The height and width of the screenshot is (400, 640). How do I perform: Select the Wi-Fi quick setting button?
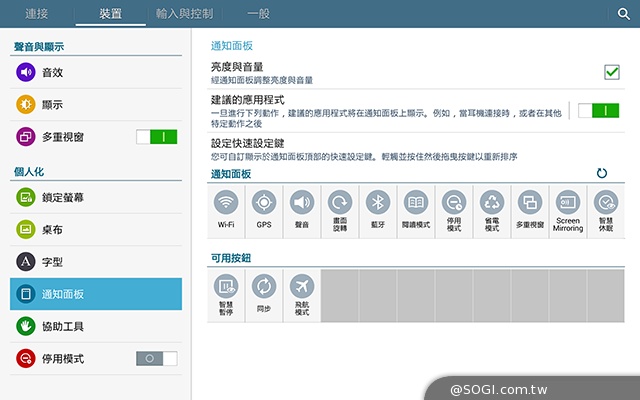point(226,211)
